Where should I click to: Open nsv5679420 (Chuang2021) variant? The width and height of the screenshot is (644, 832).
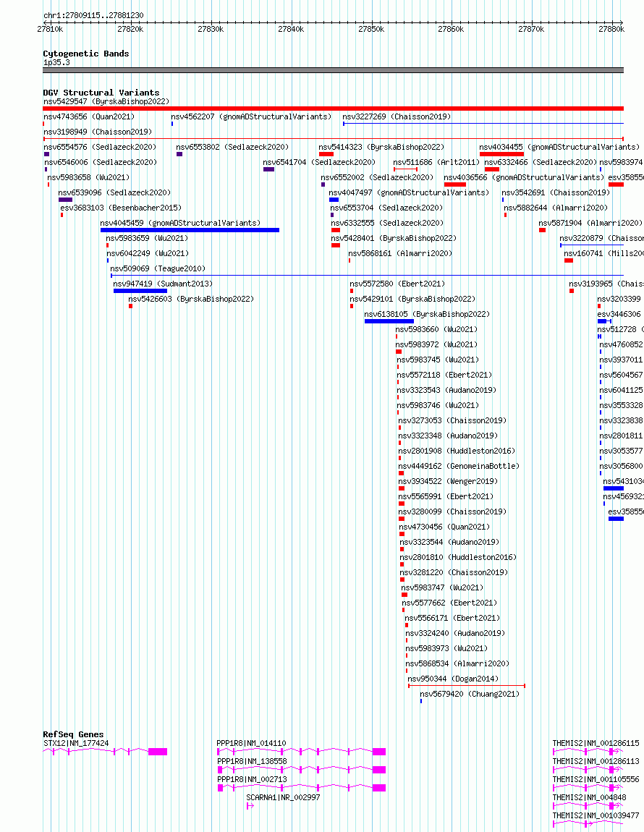470,694
